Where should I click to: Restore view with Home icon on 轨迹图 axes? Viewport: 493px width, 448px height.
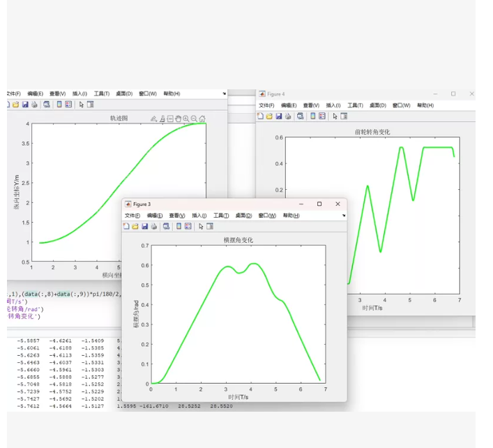[x=202, y=119]
